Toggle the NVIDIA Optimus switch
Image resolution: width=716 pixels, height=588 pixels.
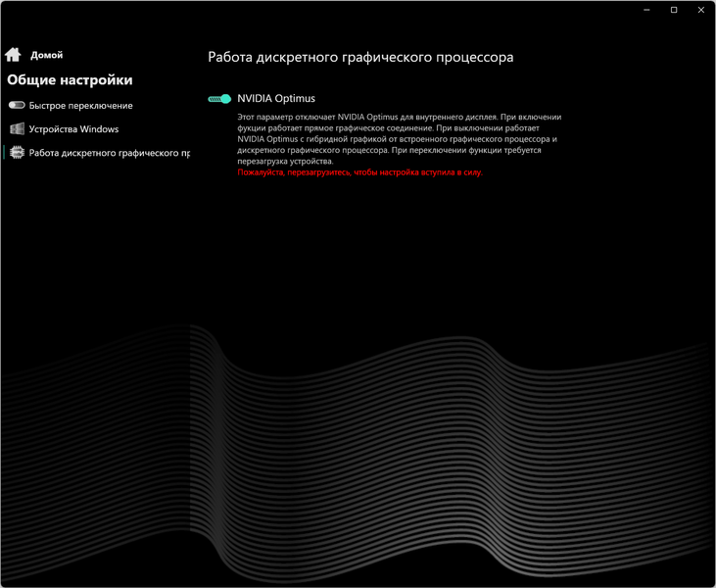(219, 99)
